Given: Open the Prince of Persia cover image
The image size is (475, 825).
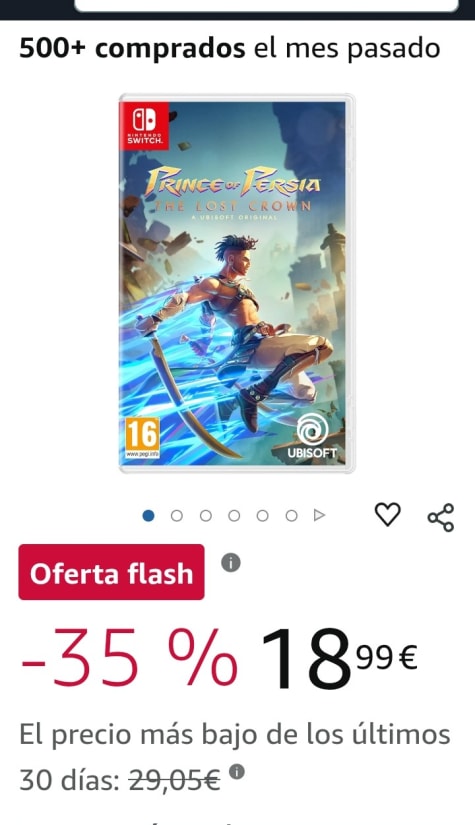Looking at the screenshot, I should (237, 284).
